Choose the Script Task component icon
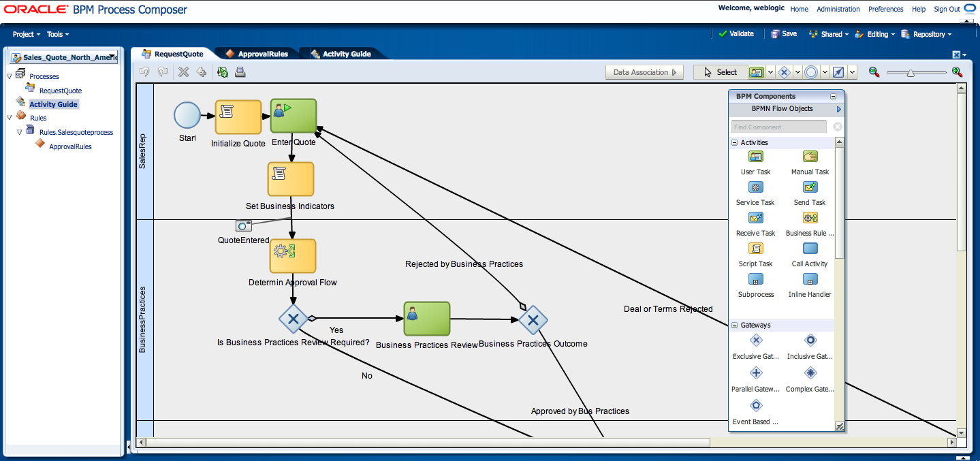Viewport: 980px width, 461px height. pos(755,249)
